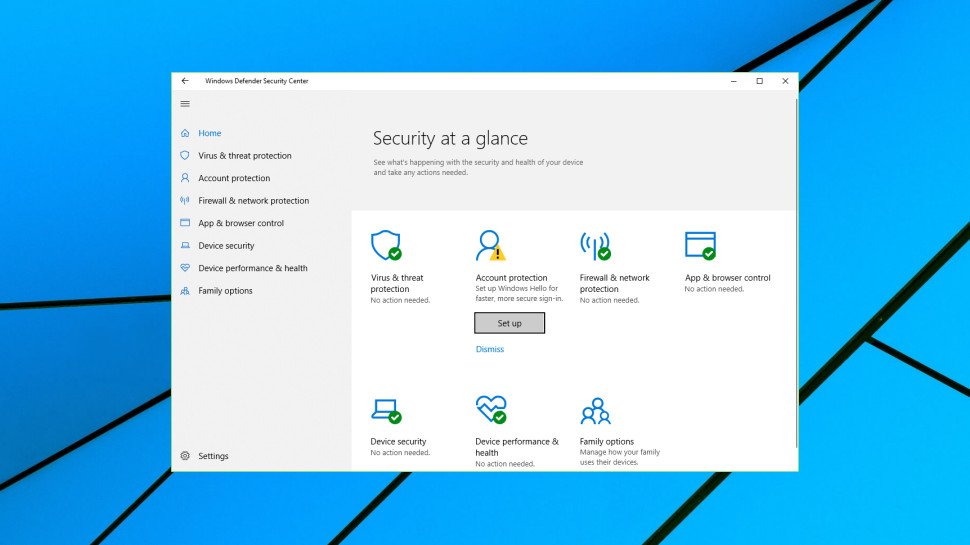Select Home in the sidebar

(x=210, y=133)
